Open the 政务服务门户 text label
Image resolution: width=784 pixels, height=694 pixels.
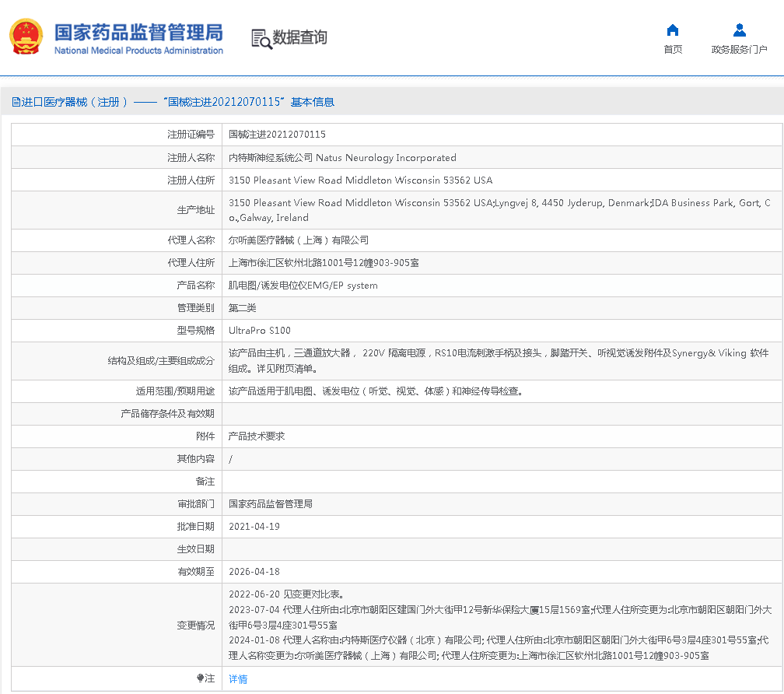(739, 50)
